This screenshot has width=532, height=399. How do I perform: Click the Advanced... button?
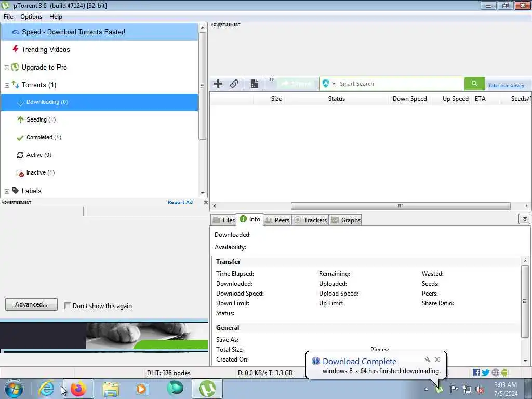pyautogui.click(x=31, y=304)
